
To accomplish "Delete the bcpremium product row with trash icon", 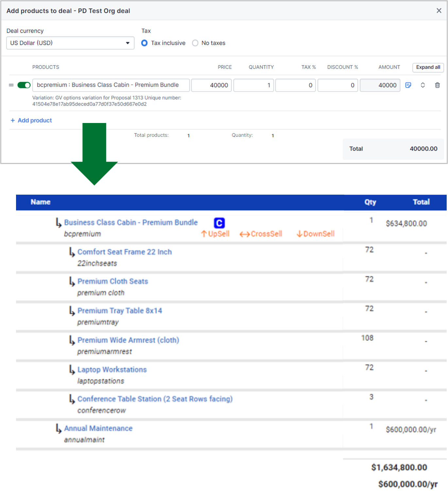I will click(437, 85).
